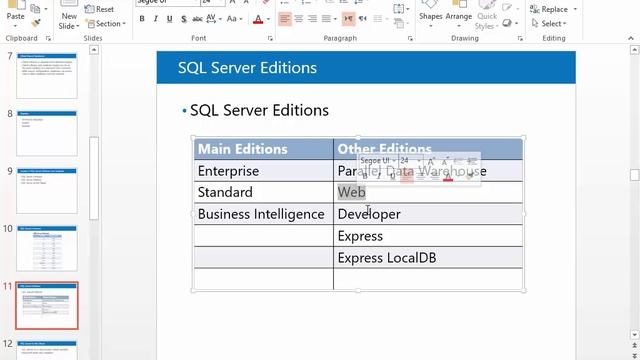Screen dimensions: 640x360
Task: Click the 'Express LocalDB' table cell
Action: tap(428, 258)
